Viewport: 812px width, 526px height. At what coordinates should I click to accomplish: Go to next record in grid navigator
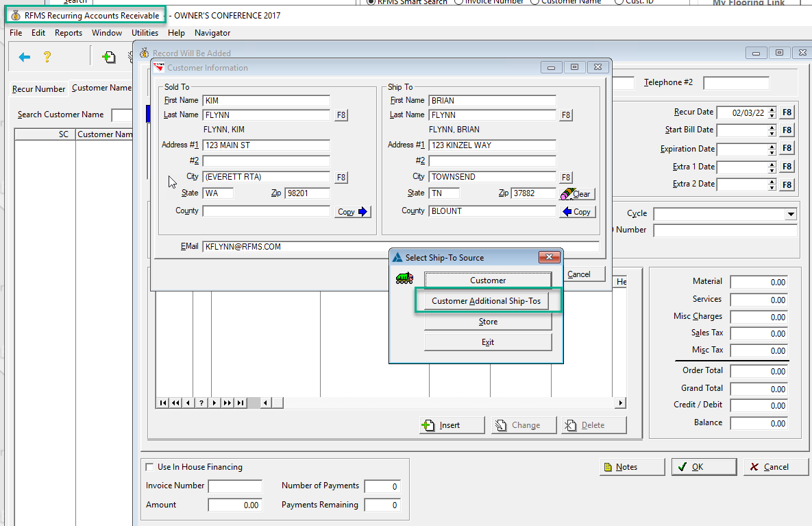[214, 403]
